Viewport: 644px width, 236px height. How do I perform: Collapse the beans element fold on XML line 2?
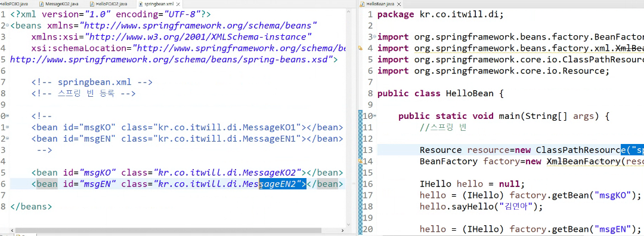pos(7,26)
